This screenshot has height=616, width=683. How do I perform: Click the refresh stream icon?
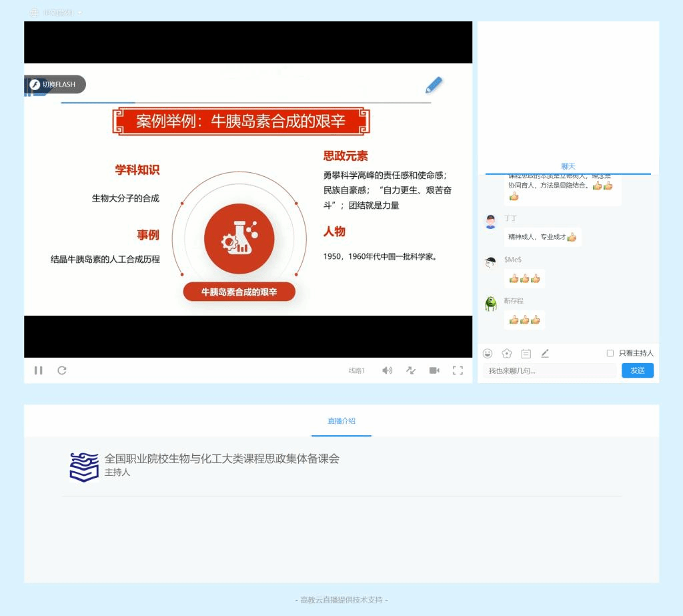tap(62, 370)
